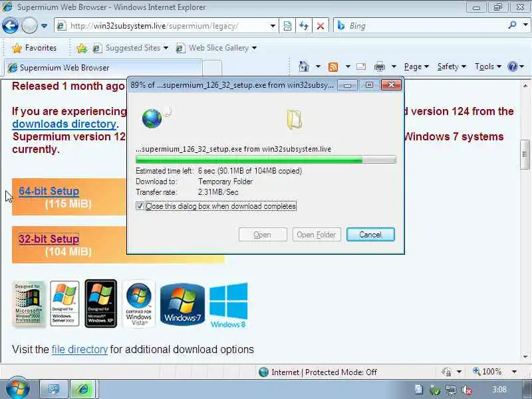532x399 pixels.
Task: Click the muted volume tray icon
Action: [x=467, y=390]
